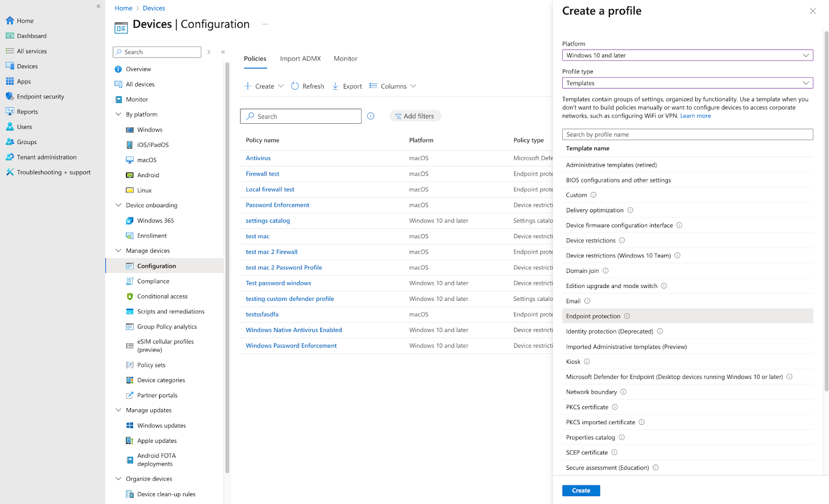Select the Custom template

[x=688, y=195]
